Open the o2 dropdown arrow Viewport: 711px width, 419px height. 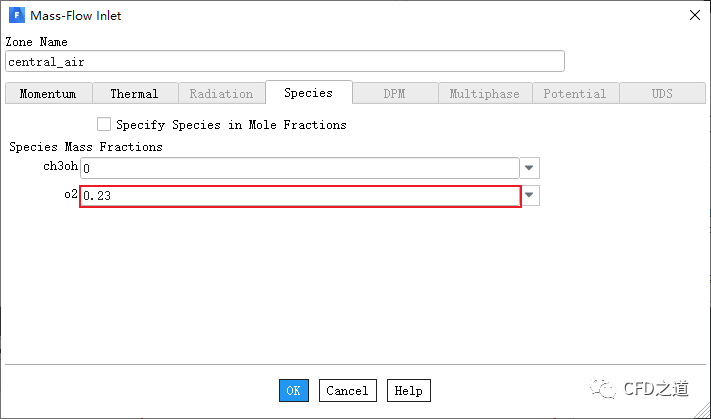(531, 196)
